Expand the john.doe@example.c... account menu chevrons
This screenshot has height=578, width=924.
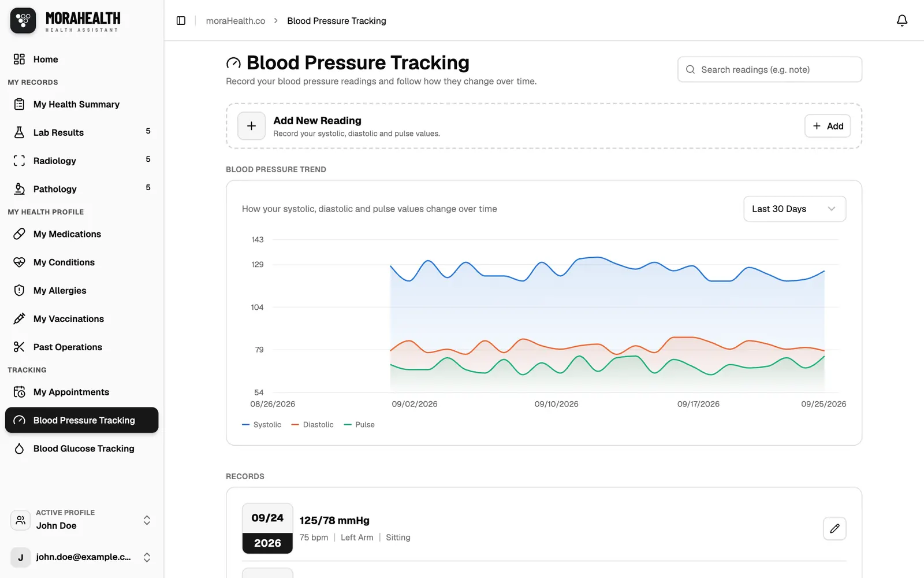click(x=147, y=557)
